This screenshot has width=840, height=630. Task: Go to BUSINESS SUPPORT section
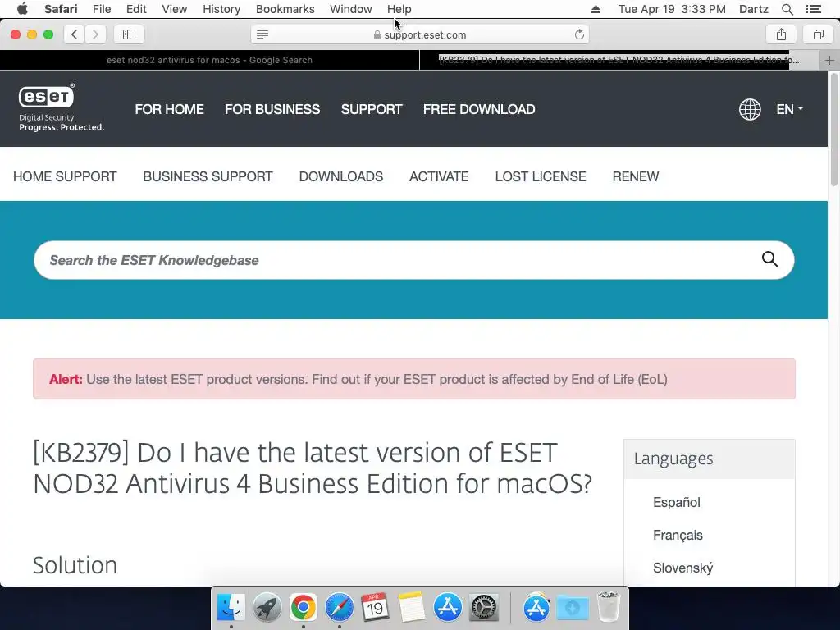tap(208, 177)
